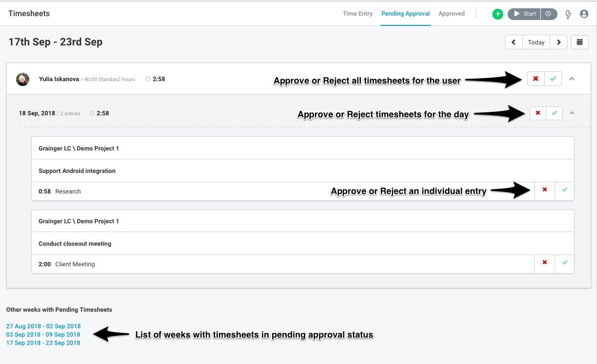Open the lightning bolt quick actions icon

[568, 14]
